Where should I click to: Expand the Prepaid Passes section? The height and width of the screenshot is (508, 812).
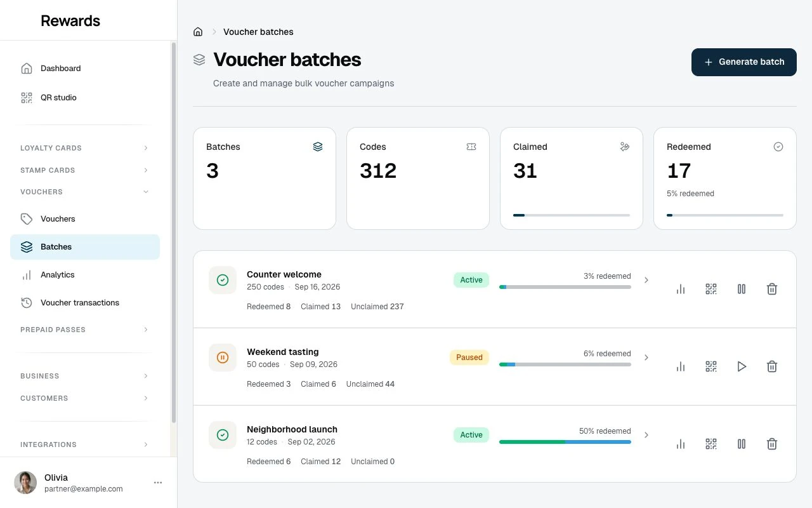[x=85, y=330]
